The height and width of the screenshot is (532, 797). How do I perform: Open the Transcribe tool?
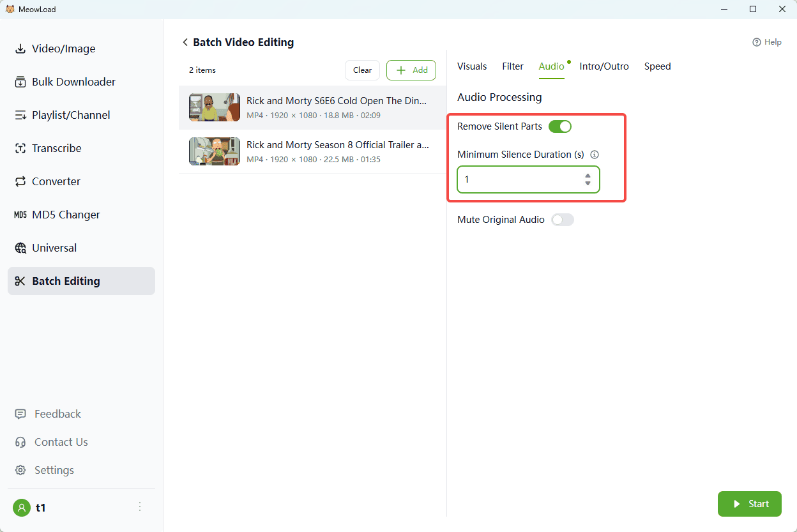(x=56, y=148)
